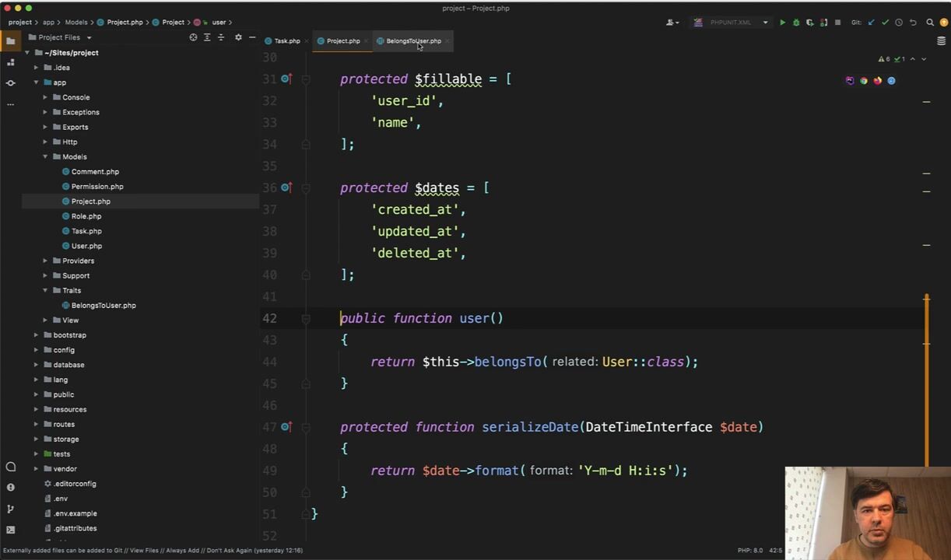This screenshot has width=951, height=560.
Task: Start debugging with the green bug icon
Action: point(795,23)
